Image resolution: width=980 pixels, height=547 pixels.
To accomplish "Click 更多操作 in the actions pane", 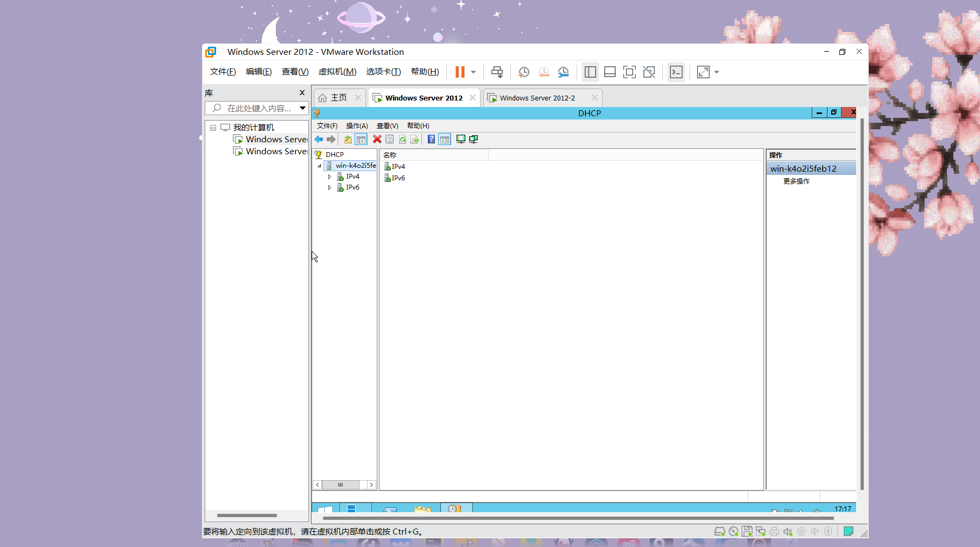I will coord(796,181).
